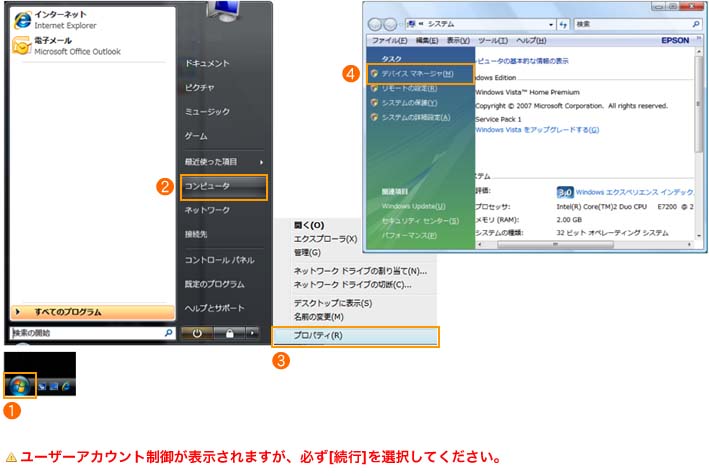Click the 3.0 experience score badge

(x=565, y=193)
